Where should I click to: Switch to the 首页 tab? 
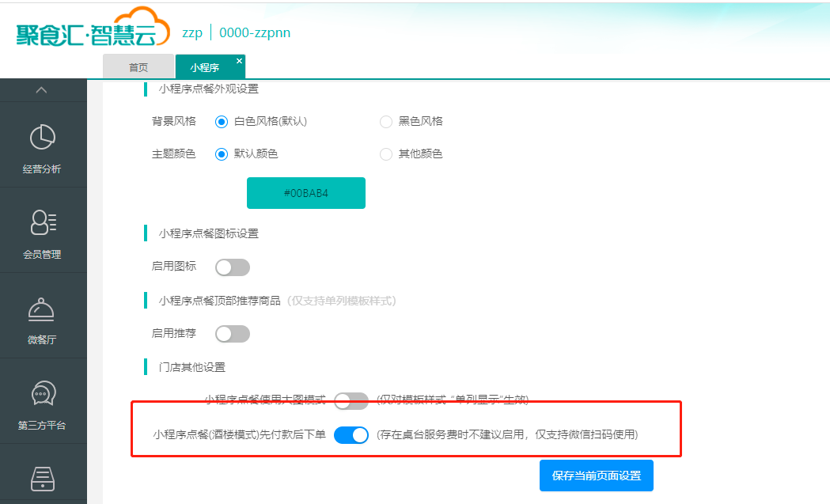point(138,68)
